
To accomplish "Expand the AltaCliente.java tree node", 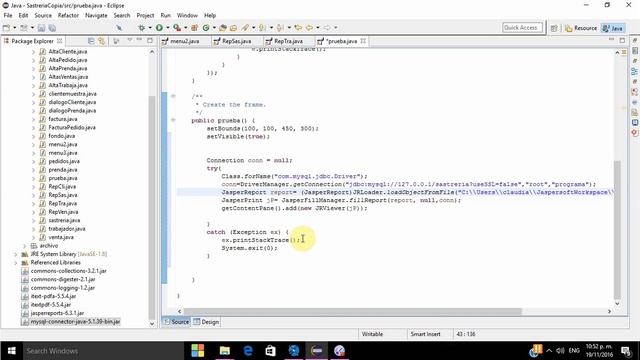I will coord(33,52).
